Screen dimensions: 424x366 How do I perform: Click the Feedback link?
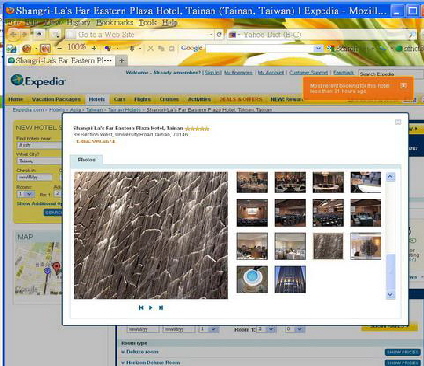coord(343,72)
